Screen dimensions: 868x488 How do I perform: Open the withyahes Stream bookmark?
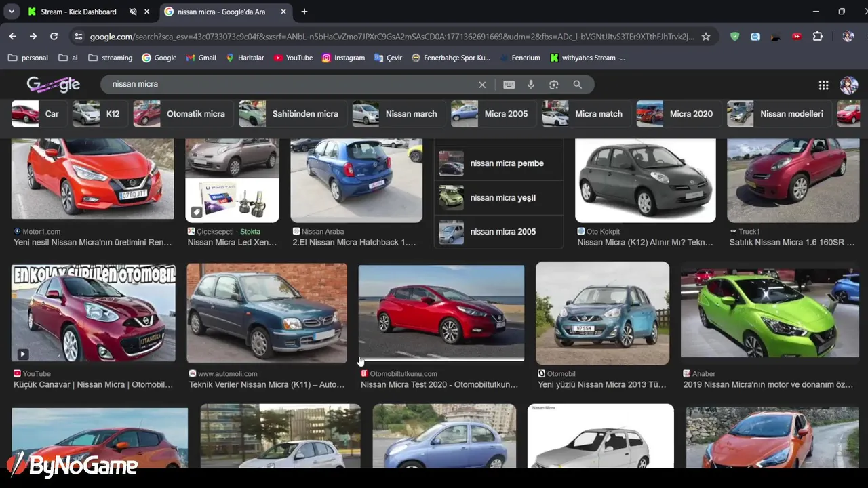(588, 58)
